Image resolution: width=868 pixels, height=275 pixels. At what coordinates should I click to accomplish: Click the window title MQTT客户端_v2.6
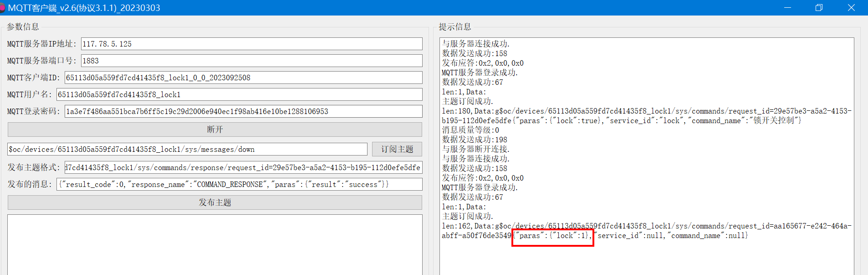pyautogui.click(x=84, y=8)
